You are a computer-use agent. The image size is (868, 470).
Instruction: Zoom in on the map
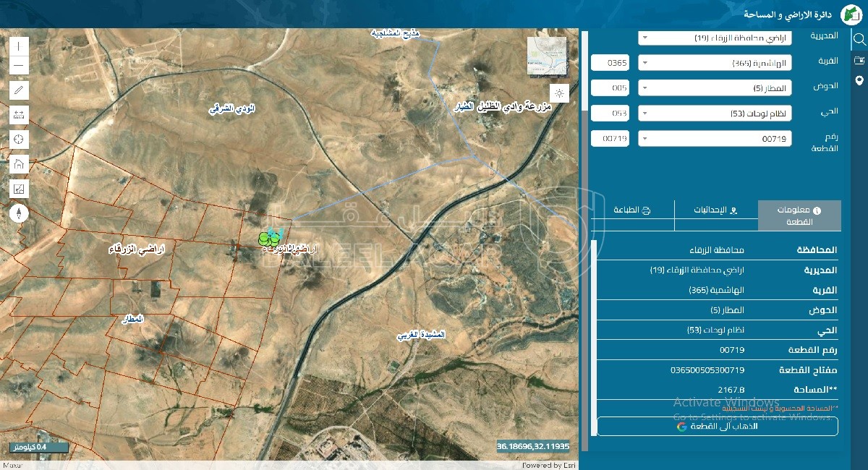(19, 46)
